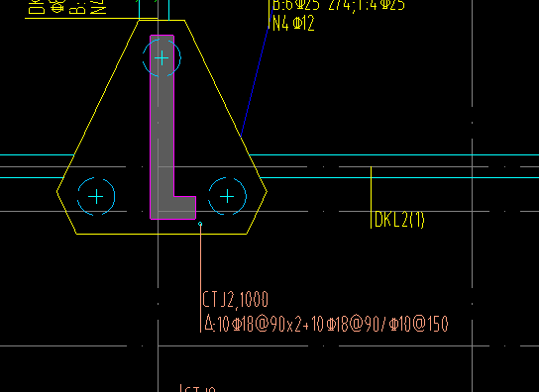Screen dimensions: 539x392
Task: Select the pile circle right of the L-shaped column
Action: tap(227, 196)
